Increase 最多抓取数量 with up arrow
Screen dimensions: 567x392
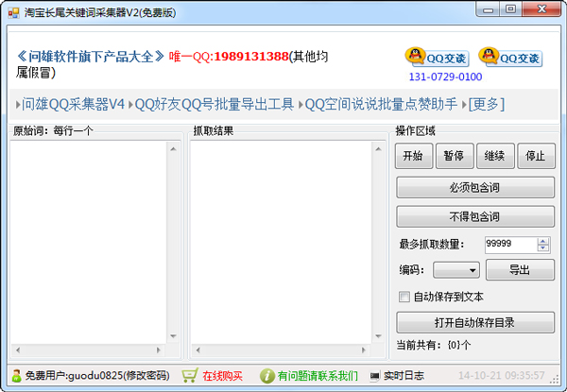[542, 241]
